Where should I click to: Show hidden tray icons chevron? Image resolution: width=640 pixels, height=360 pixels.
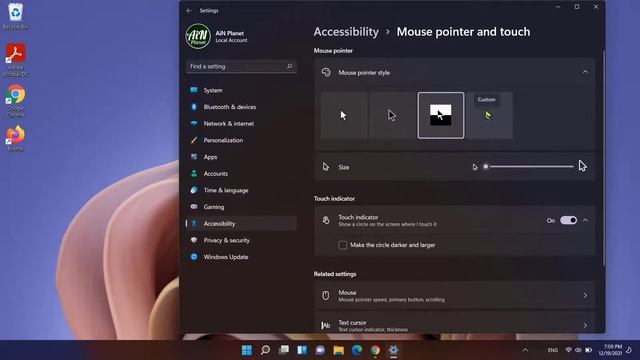525,350
